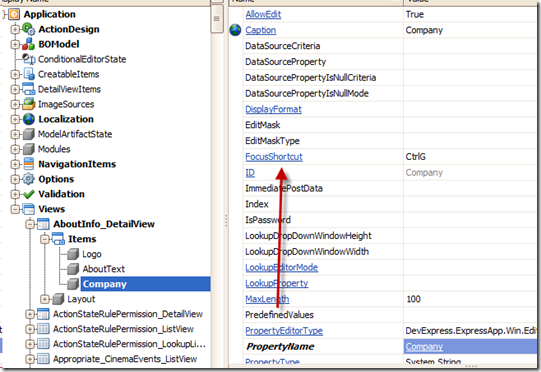Expand the Validation node
541x372 pixels.
15,194
